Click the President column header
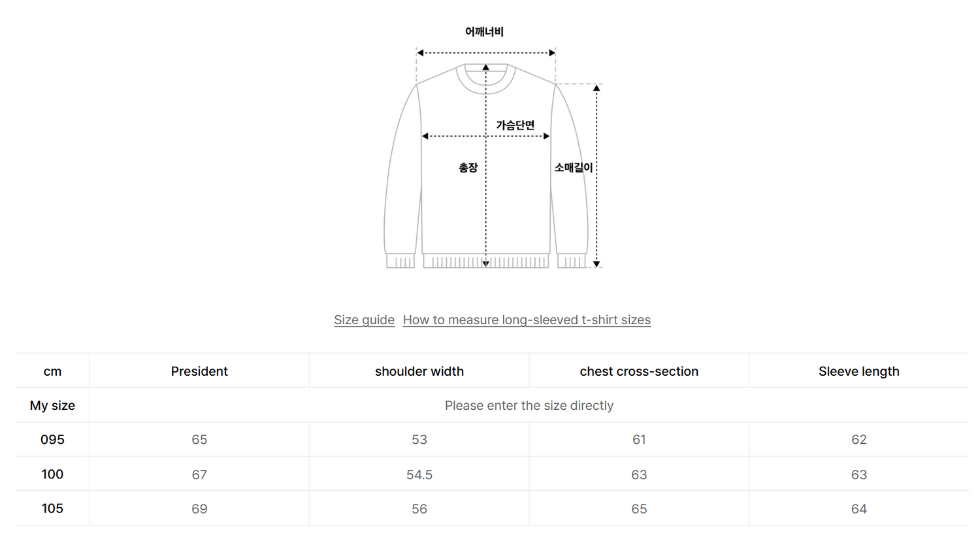The width and height of the screenshot is (980, 534). tap(199, 371)
